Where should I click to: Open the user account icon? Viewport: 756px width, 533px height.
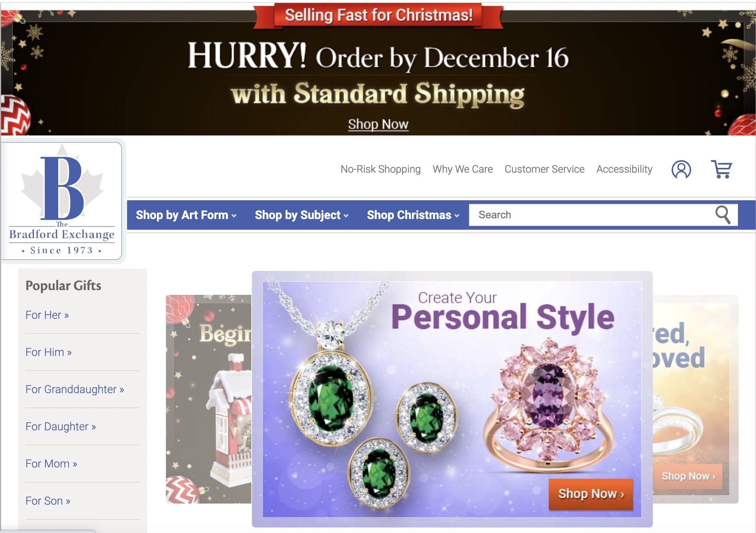point(681,169)
